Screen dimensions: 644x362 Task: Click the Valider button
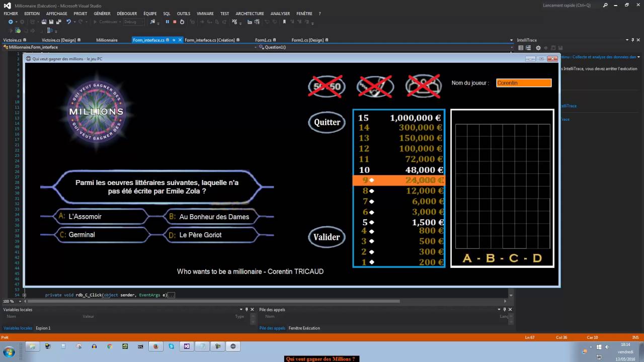tap(327, 237)
